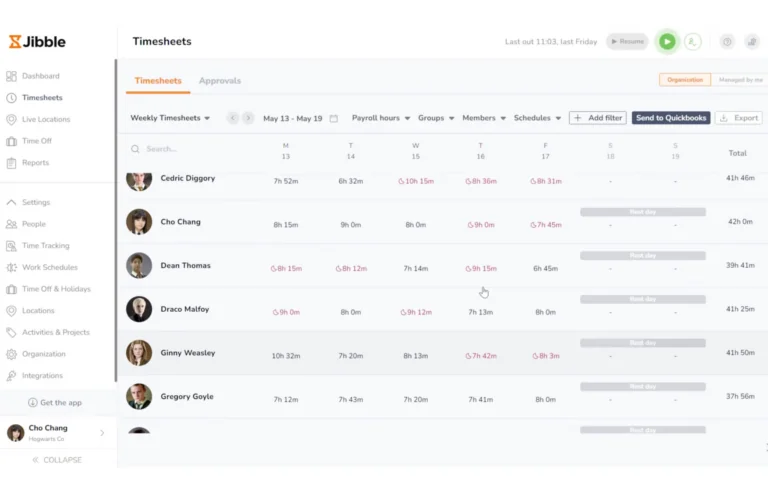Go to previous week arrow
768x480 pixels.
tap(233, 118)
